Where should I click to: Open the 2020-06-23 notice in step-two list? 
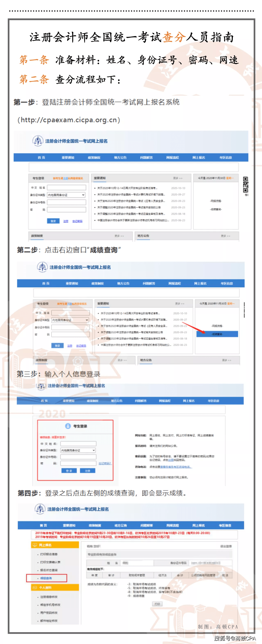[136, 345]
